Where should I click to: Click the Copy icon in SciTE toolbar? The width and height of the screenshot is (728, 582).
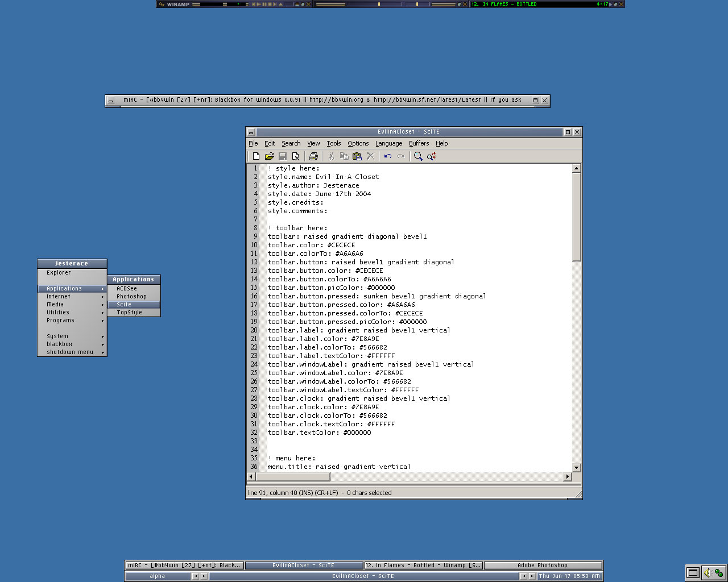[x=344, y=156]
